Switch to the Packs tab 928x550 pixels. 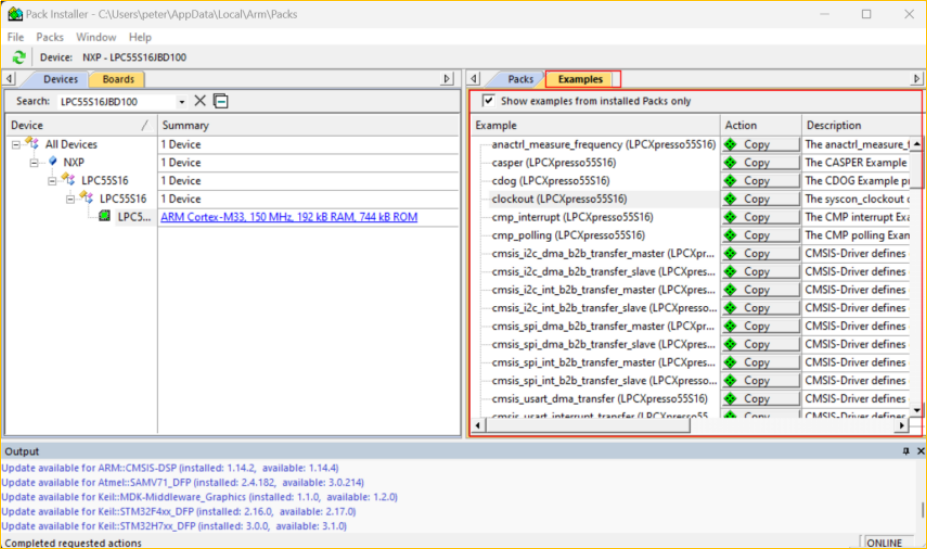click(521, 79)
